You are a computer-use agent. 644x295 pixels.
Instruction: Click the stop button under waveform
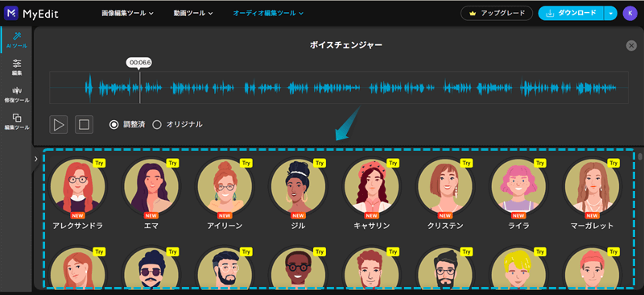(85, 125)
